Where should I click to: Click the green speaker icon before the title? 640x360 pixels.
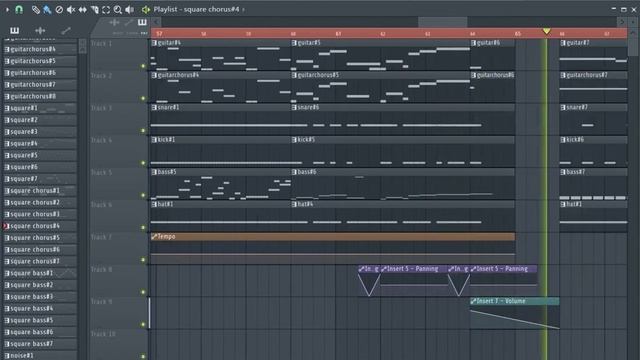146,9
